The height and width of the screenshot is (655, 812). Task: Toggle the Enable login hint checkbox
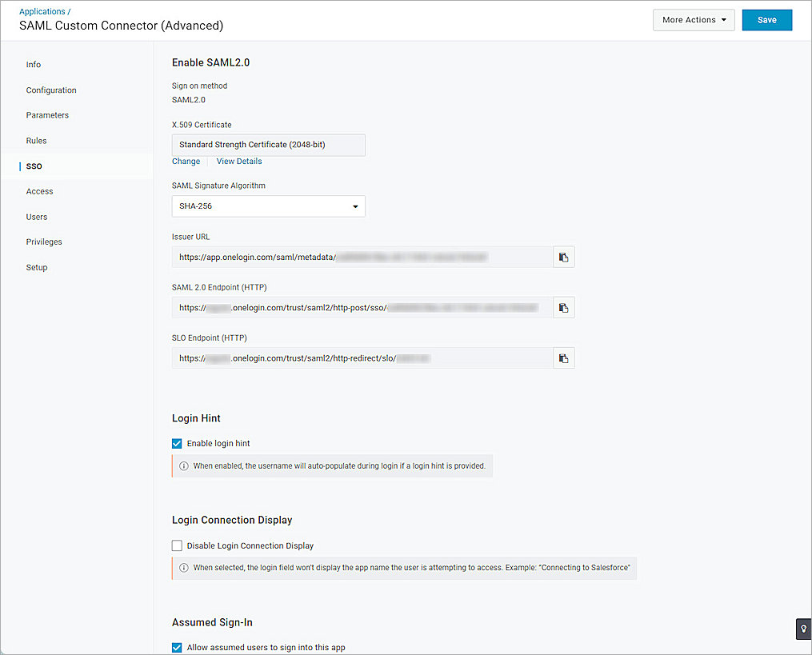click(176, 443)
